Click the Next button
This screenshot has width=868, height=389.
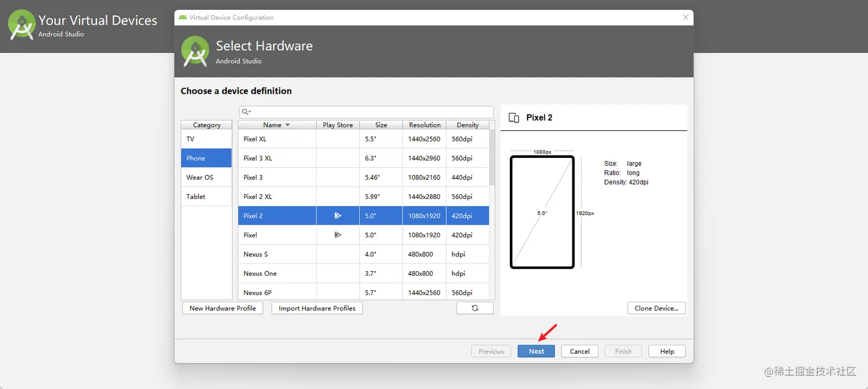point(536,351)
